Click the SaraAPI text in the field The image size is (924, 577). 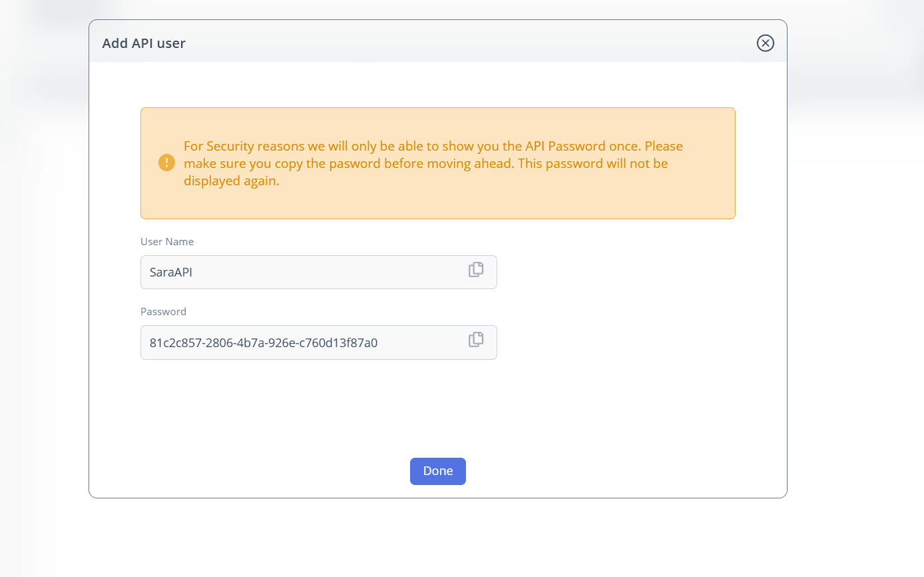tap(171, 273)
